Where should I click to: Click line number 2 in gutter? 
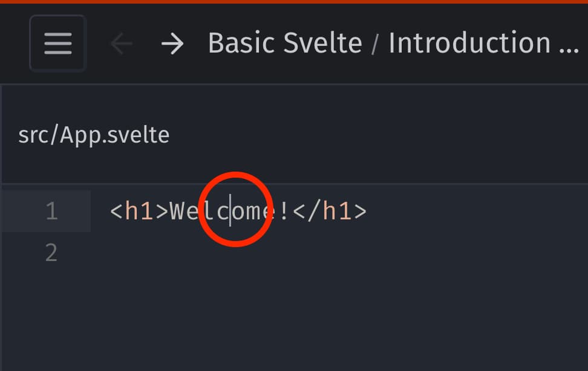52,253
